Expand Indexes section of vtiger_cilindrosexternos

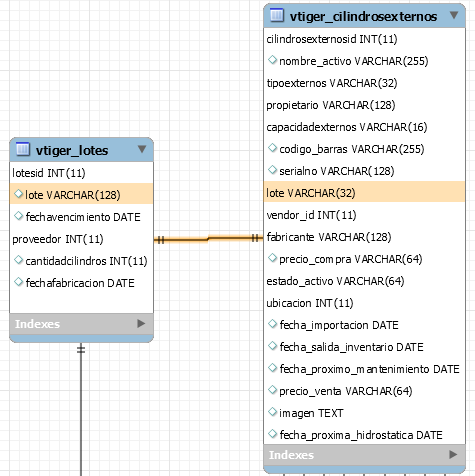(x=453, y=454)
